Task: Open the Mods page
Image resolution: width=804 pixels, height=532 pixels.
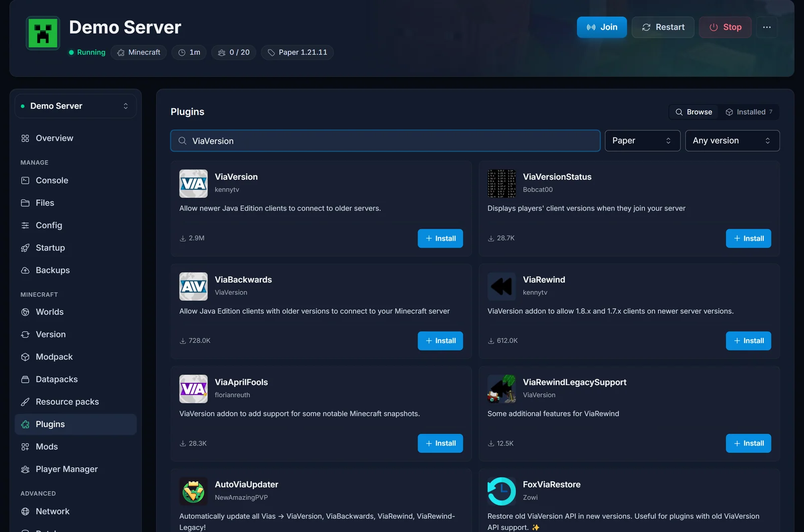Action: click(x=76, y=447)
